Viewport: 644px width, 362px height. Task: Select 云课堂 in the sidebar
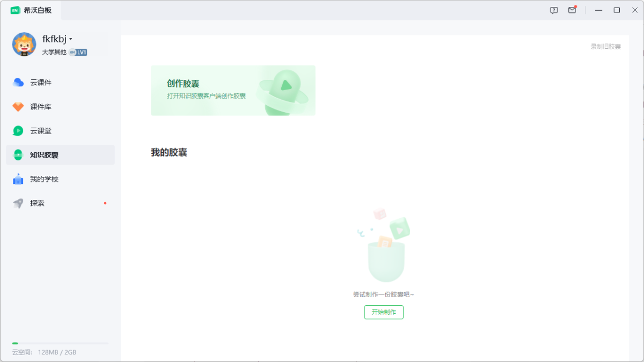pos(60,131)
